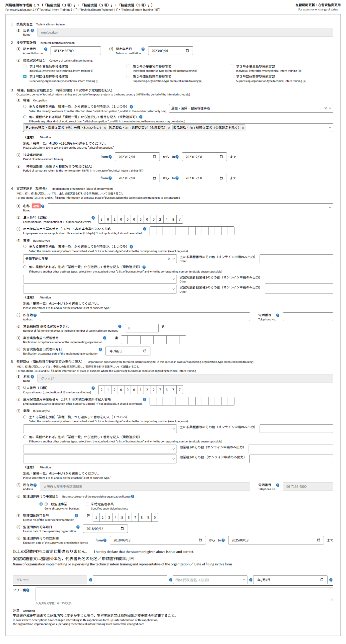Check 第2号団体監理型技能実習 checkbox
The width and height of the screenshot is (346, 644).
[128, 77]
